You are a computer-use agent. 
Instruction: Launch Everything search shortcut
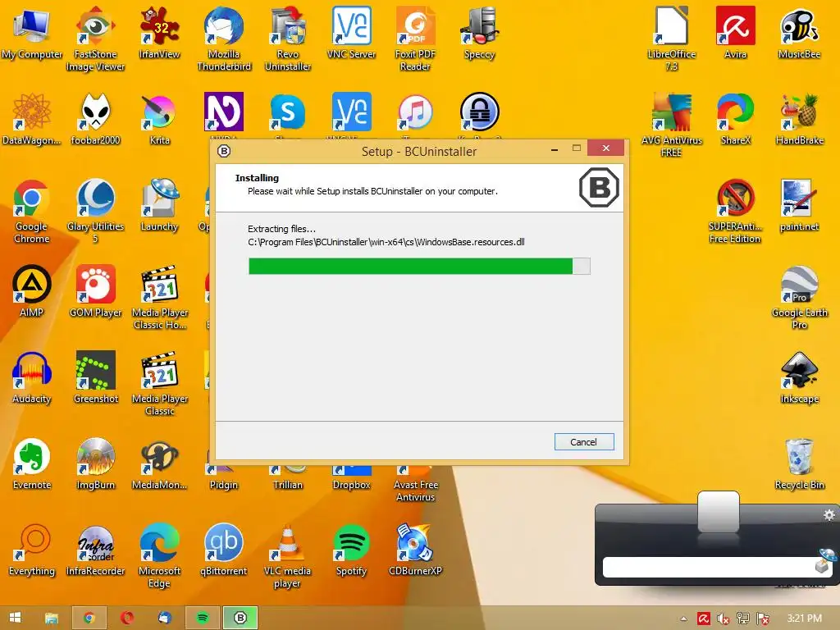tap(32, 550)
